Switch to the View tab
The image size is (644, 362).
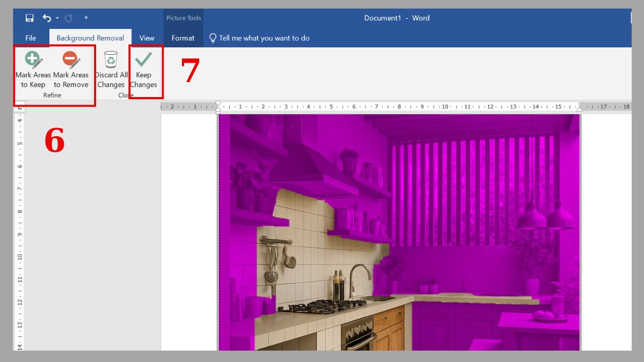[x=146, y=38]
